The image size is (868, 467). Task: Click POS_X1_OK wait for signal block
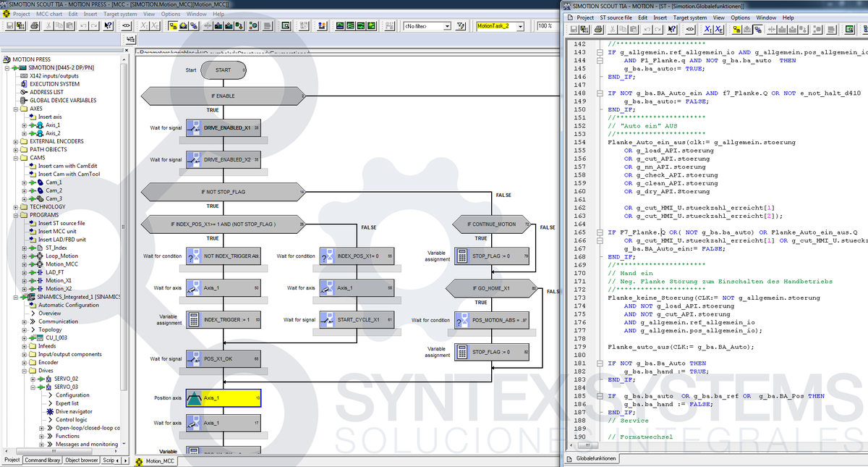(223, 359)
